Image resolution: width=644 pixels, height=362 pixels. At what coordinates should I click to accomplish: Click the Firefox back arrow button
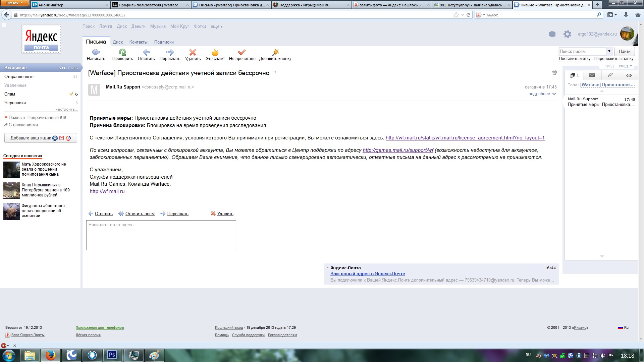click(x=6, y=15)
